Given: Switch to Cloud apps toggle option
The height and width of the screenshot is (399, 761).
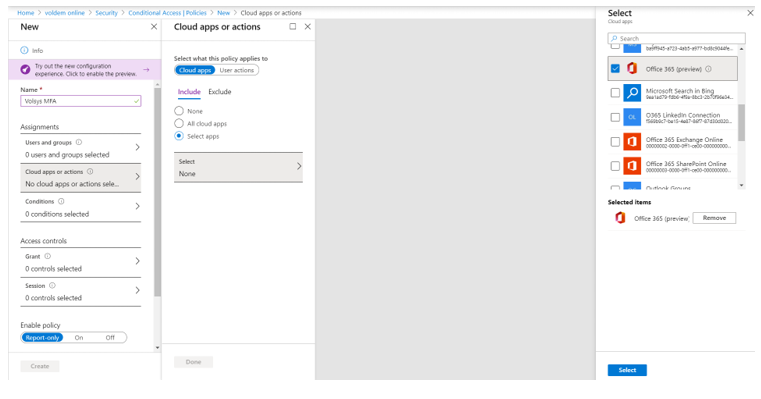Looking at the screenshot, I should coord(195,70).
